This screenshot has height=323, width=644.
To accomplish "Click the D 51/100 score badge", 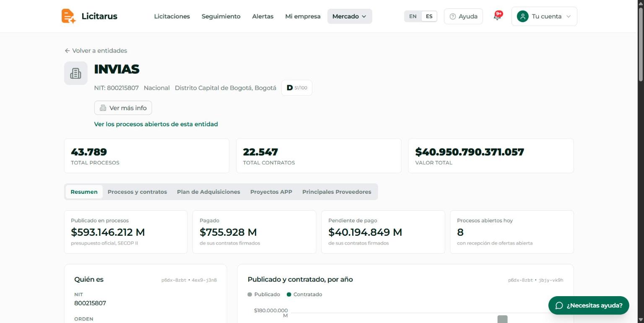I will point(297,88).
